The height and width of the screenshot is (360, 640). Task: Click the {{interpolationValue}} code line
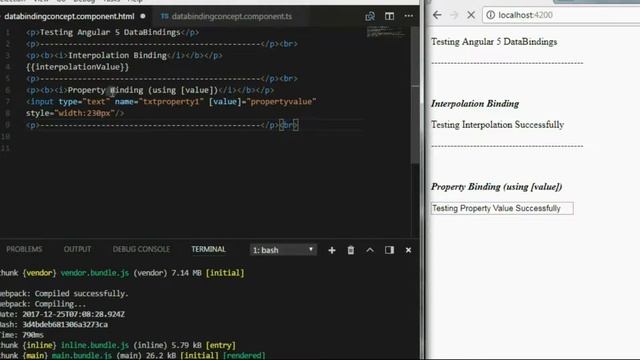point(77,67)
